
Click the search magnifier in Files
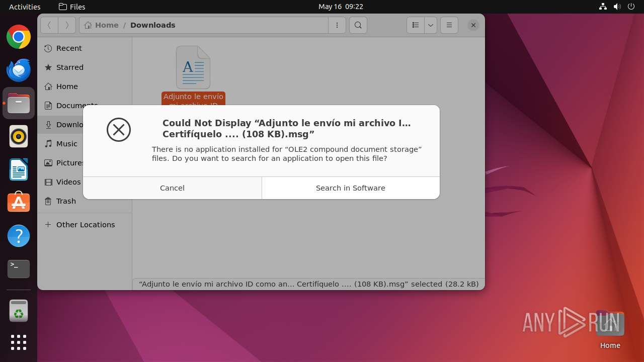[x=358, y=25]
